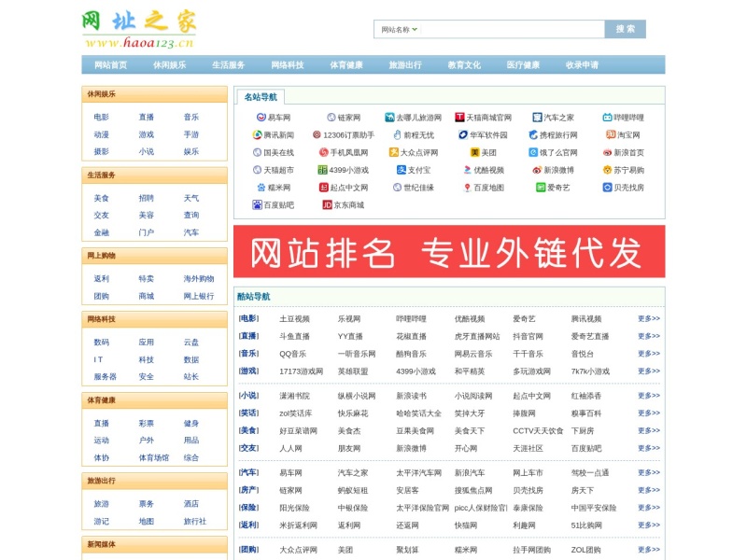This screenshot has width=747, height=560.
Task: Click the 手机凤凰网 icon
Action: click(323, 152)
